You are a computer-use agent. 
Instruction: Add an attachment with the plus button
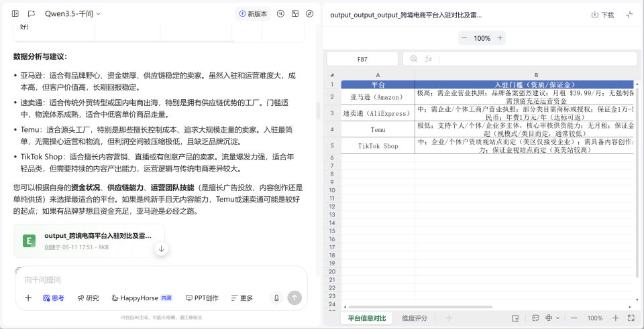point(28,298)
